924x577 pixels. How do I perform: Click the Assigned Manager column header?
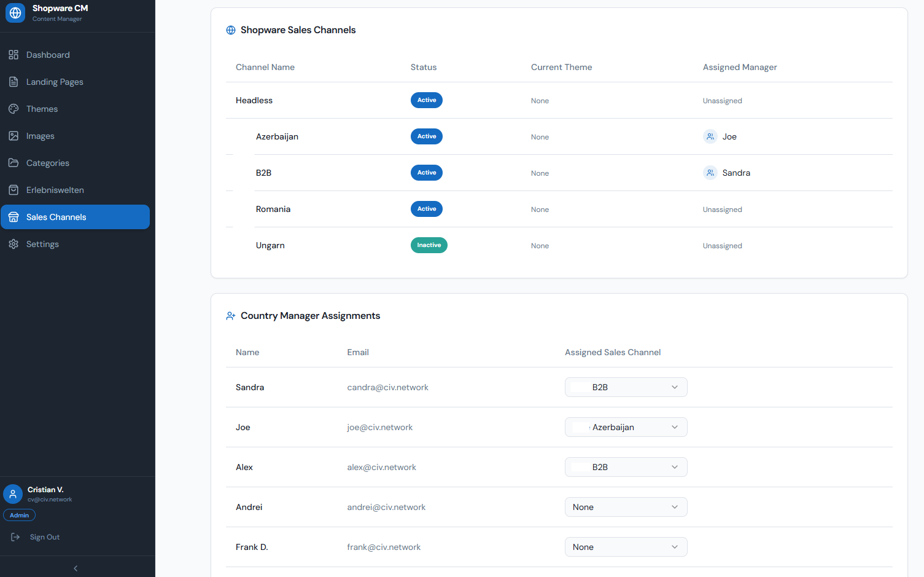(x=740, y=67)
